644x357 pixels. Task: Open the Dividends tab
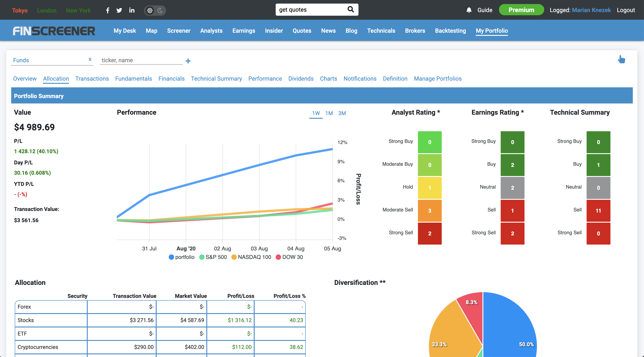tap(301, 79)
